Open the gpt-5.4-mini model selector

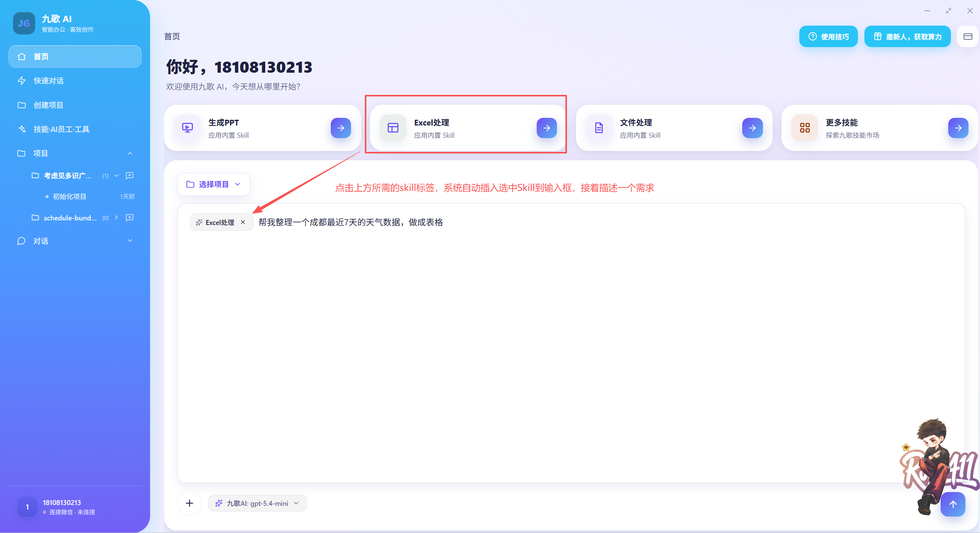pyautogui.click(x=258, y=503)
